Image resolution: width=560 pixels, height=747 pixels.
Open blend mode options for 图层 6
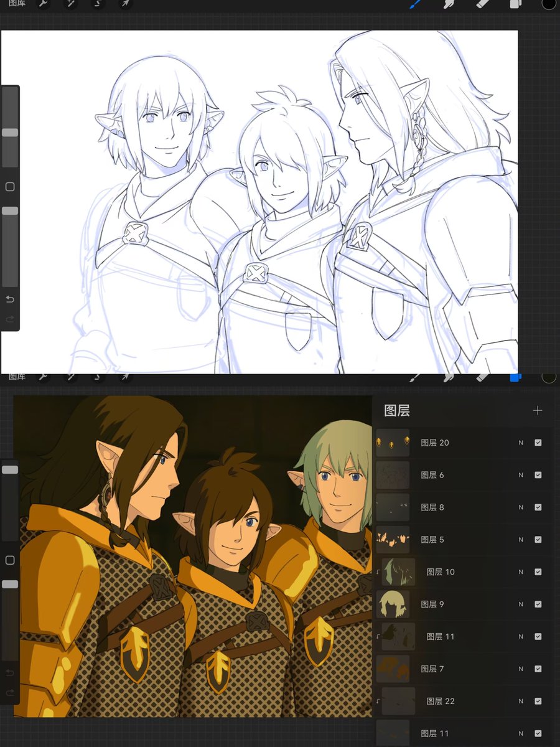[521, 475]
